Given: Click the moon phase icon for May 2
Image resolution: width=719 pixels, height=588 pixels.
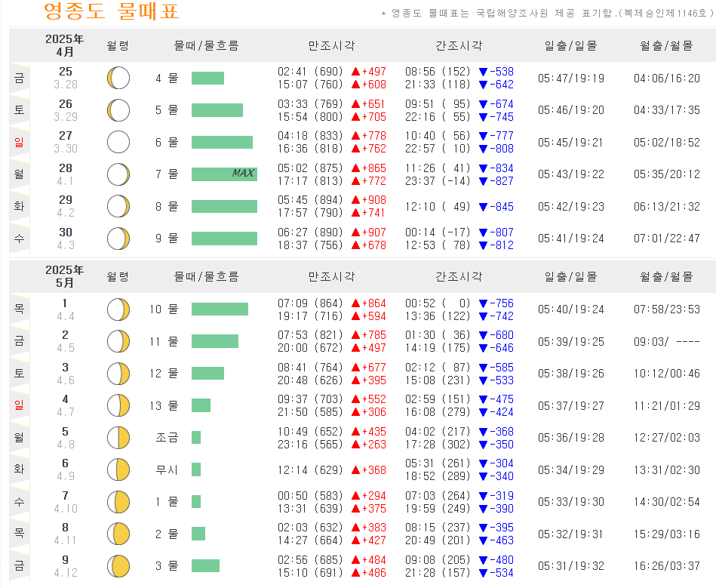Looking at the screenshot, I should pyautogui.click(x=118, y=342).
